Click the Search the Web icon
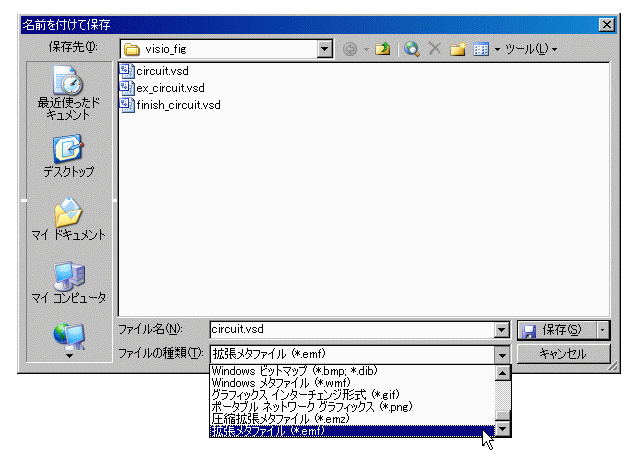Image resolution: width=643 pixels, height=460 pixels. 411,48
